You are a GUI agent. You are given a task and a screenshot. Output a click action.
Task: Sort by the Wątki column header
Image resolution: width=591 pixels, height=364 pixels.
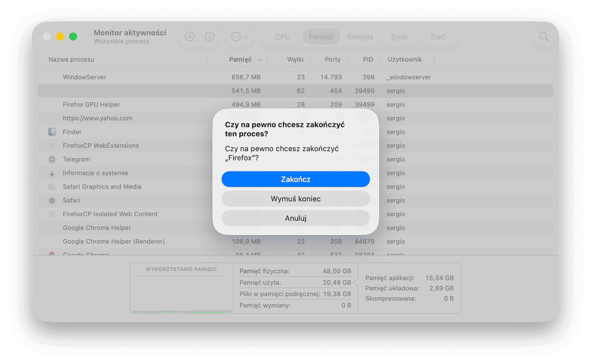coord(295,59)
